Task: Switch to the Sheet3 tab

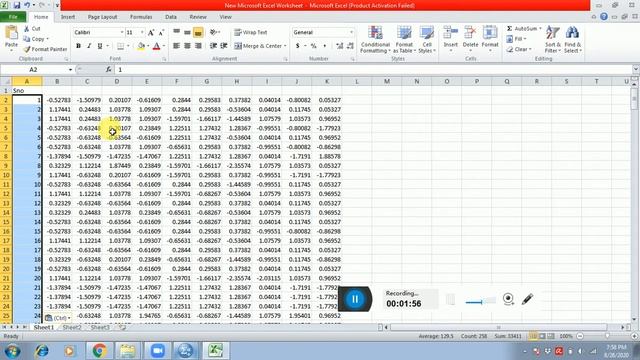Action: tap(100, 327)
